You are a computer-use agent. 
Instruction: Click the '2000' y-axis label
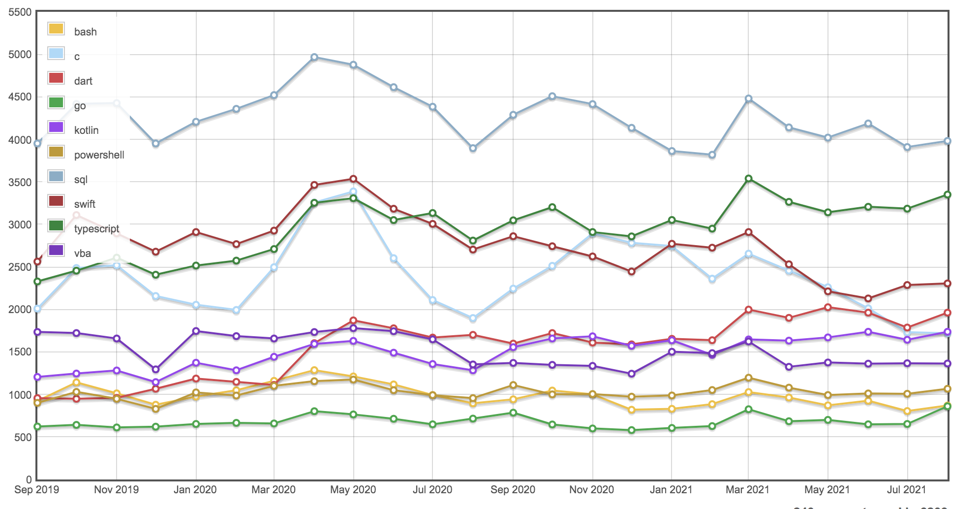pyautogui.click(x=20, y=310)
